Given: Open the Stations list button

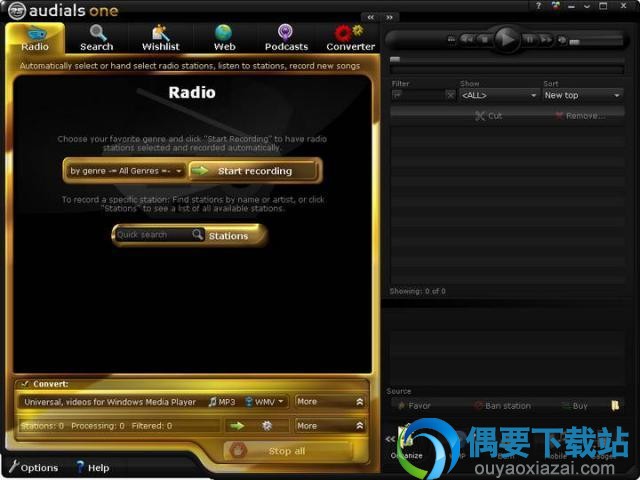Looking at the screenshot, I should click(x=229, y=236).
